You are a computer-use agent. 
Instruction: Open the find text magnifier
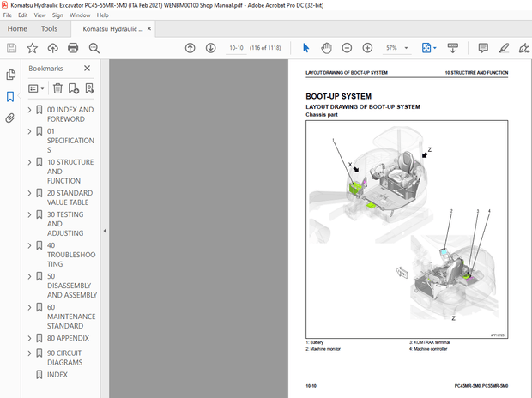(x=94, y=48)
